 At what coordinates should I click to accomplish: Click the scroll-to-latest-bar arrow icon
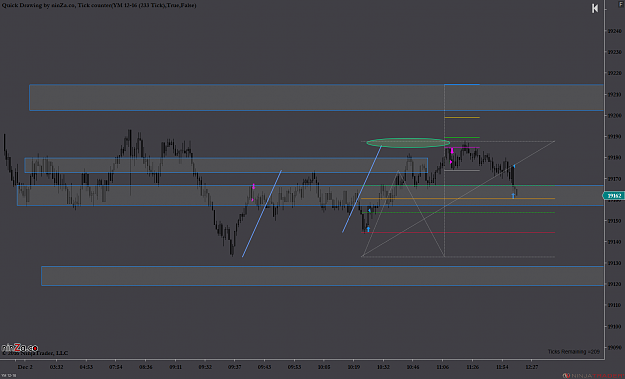pos(595,8)
